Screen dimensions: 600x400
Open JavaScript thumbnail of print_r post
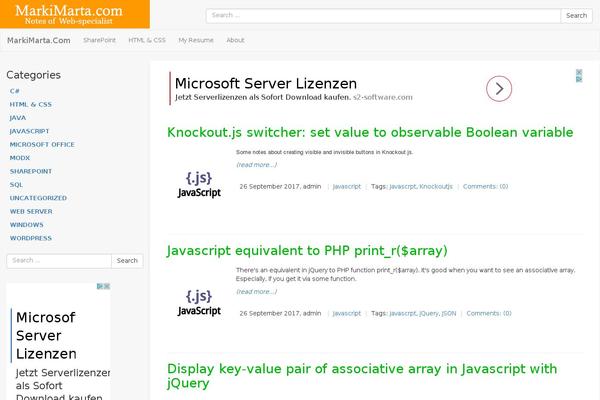tap(199, 303)
